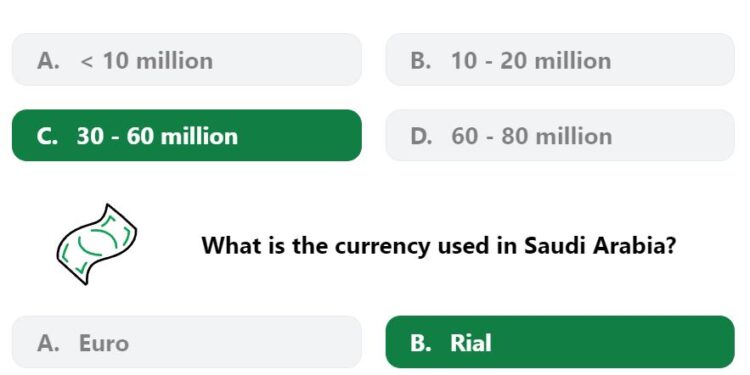Pick answer D. 60 - 80 million
Viewport: 750px width, 375px height.
[x=560, y=135]
